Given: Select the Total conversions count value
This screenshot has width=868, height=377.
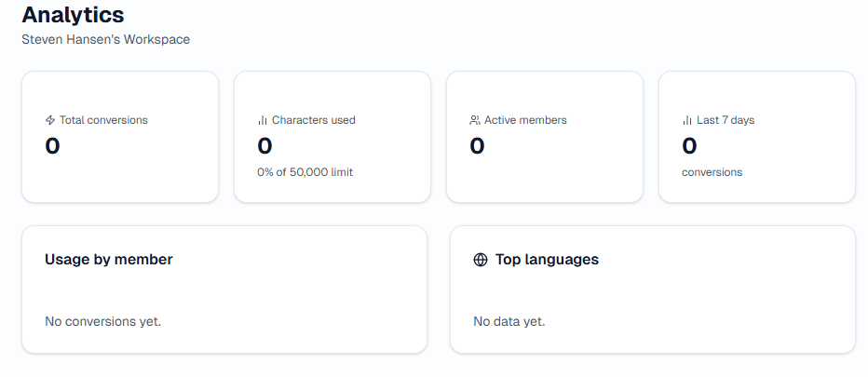Looking at the screenshot, I should [52, 146].
